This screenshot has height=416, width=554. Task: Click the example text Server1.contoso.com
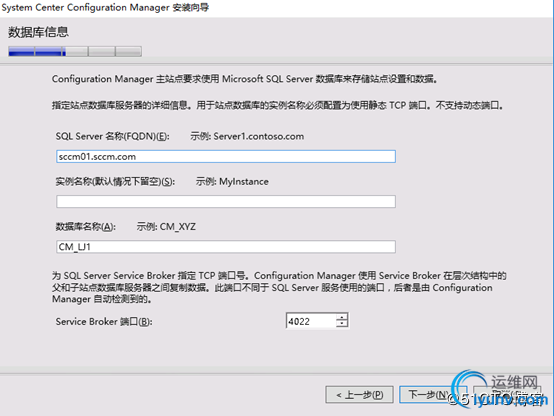coord(258,136)
